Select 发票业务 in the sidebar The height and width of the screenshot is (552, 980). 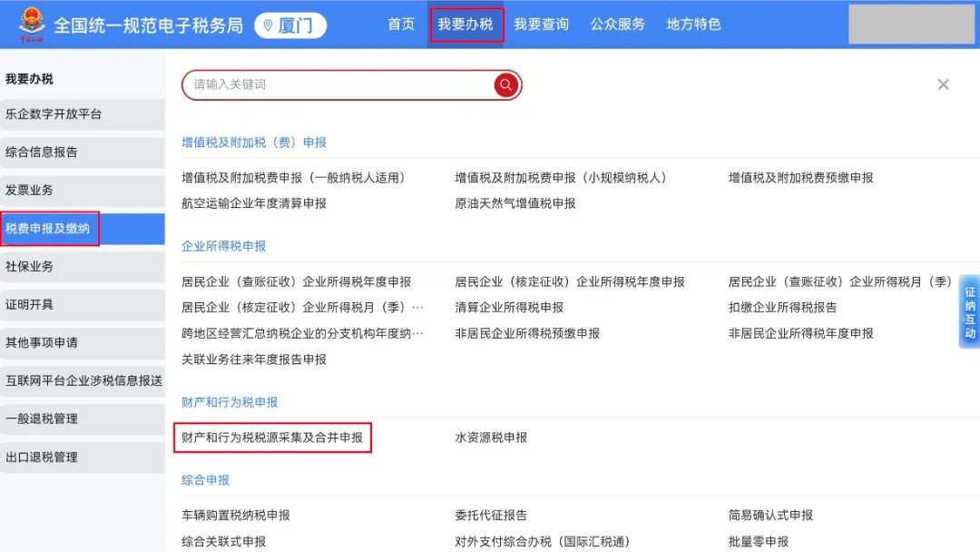pos(30,190)
